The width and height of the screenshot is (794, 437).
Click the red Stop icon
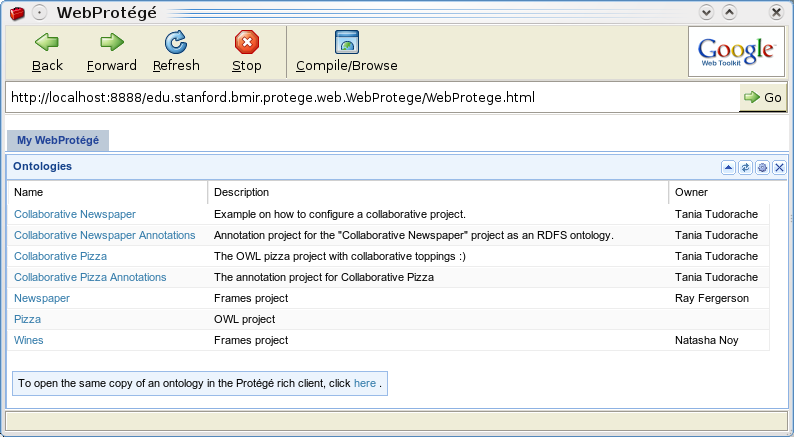[x=247, y=42]
